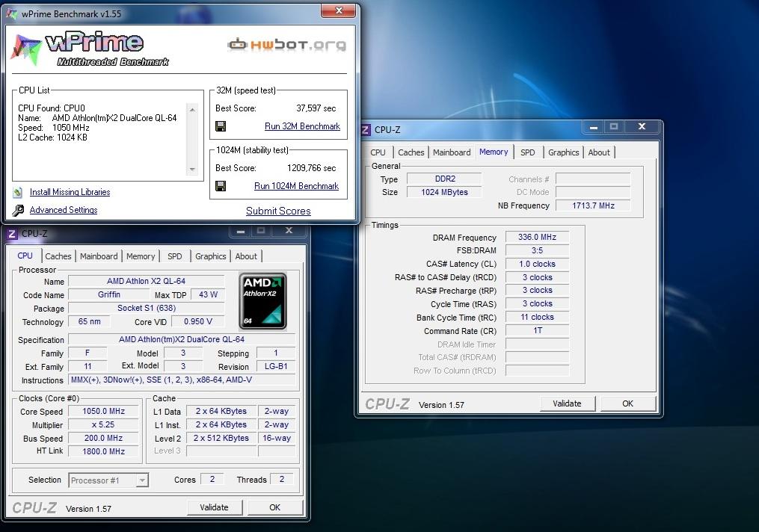Click Submit Scores link
This screenshot has height=532, width=759.
(x=278, y=211)
